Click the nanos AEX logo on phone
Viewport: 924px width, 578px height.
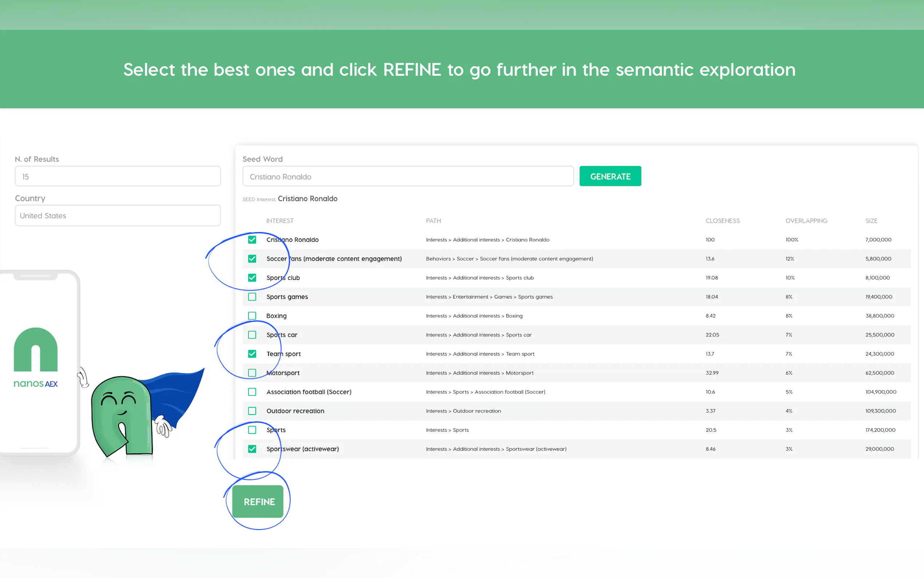(36, 357)
